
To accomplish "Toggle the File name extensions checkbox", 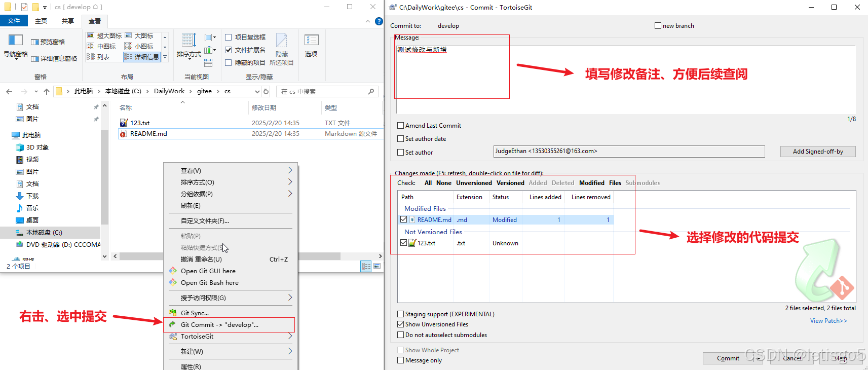I will click(x=229, y=50).
